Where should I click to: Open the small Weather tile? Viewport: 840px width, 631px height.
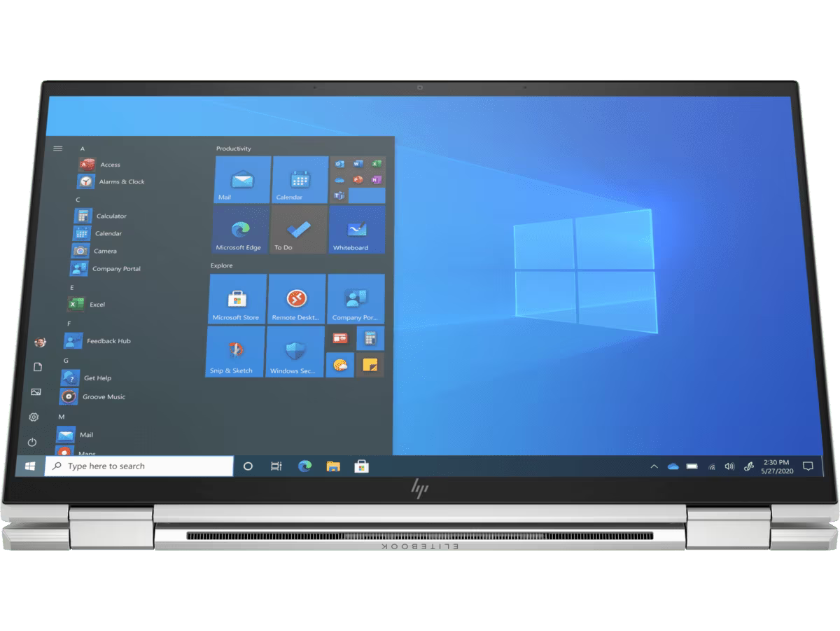click(340, 364)
